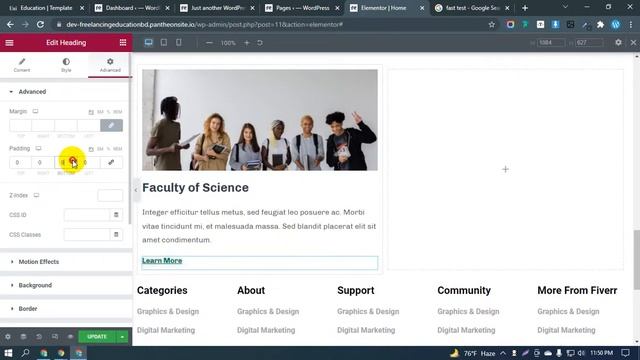Select REM unit for Padding

(118, 149)
